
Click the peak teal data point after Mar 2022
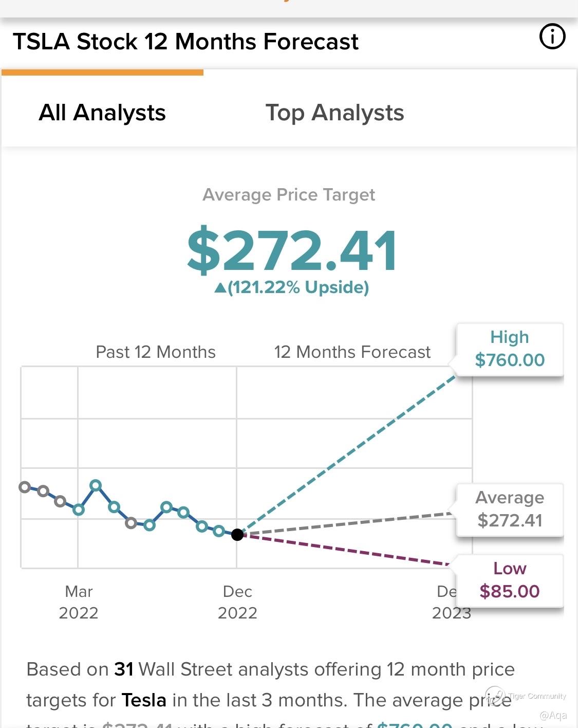point(96,485)
